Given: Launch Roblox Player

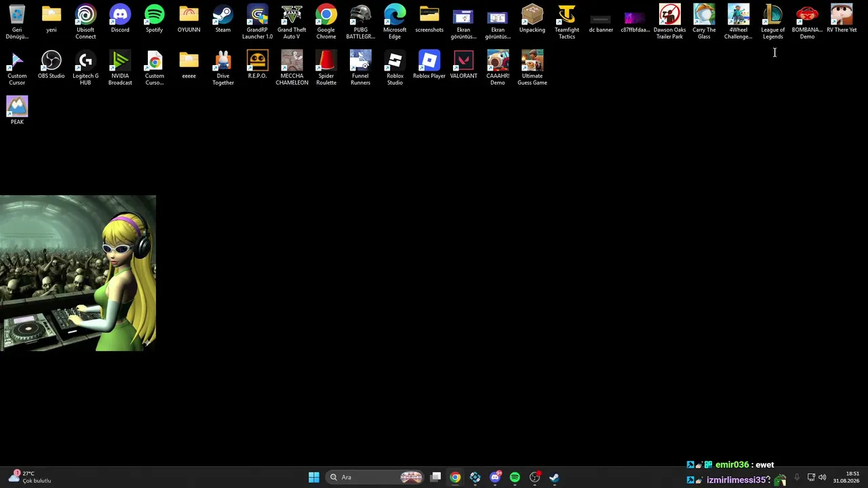Looking at the screenshot, I should pos(429,65).
